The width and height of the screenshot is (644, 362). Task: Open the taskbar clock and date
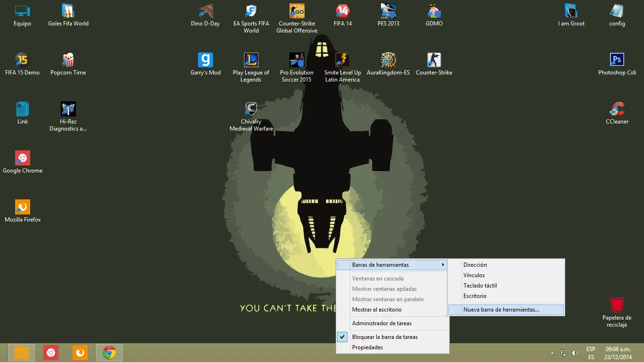click(x=619, y=353)
